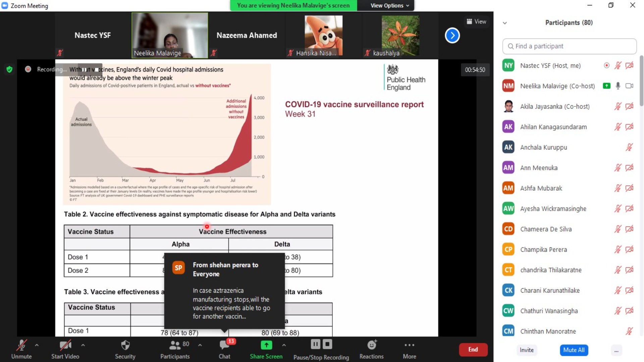Click Ann Meenuka's camera-off icon
Screen dimensions: 644x362
point(630,168)
